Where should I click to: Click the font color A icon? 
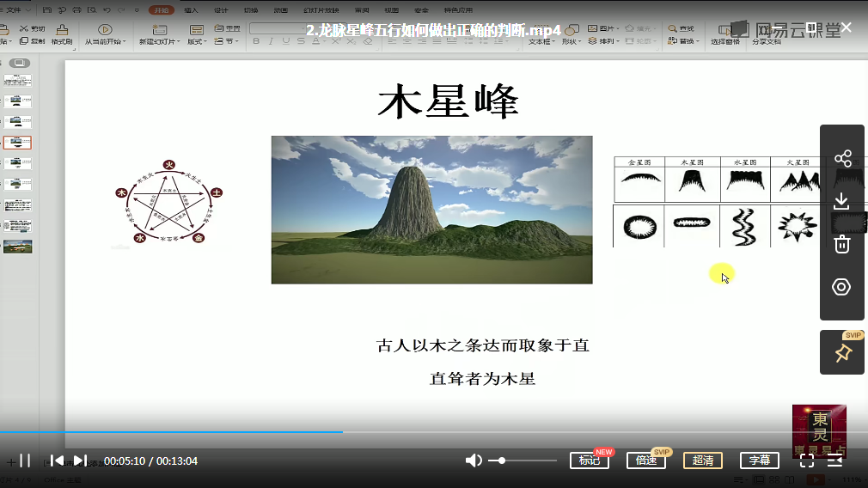coord(315,41)
